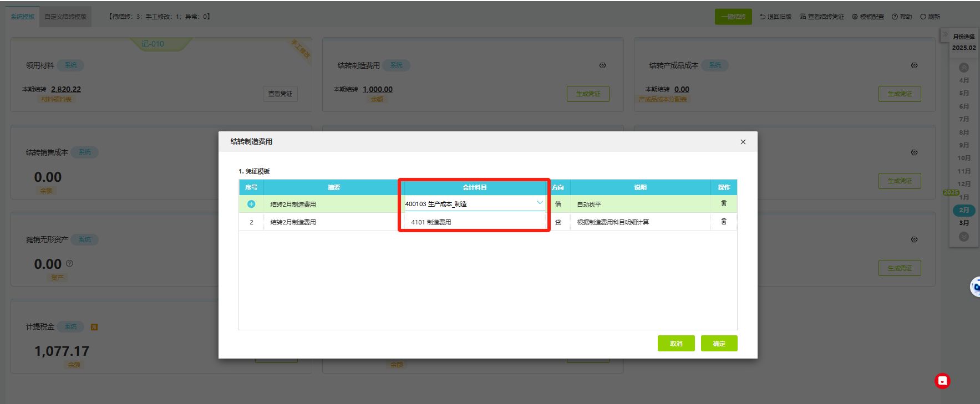Delete the first voucher template row
980x404 pixels.
[x=724, y=203]
